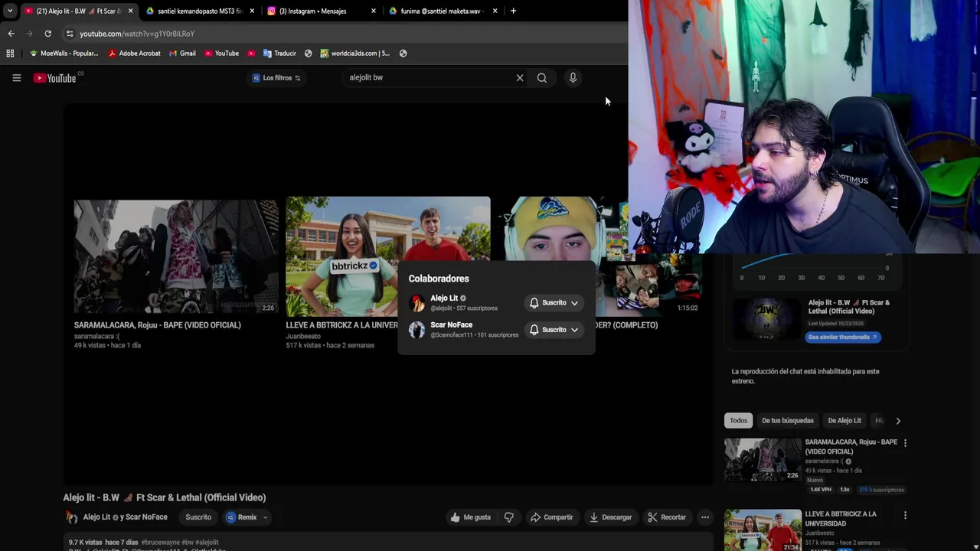
Task: Go back with browser back arrow
Action: pos(11,34)
